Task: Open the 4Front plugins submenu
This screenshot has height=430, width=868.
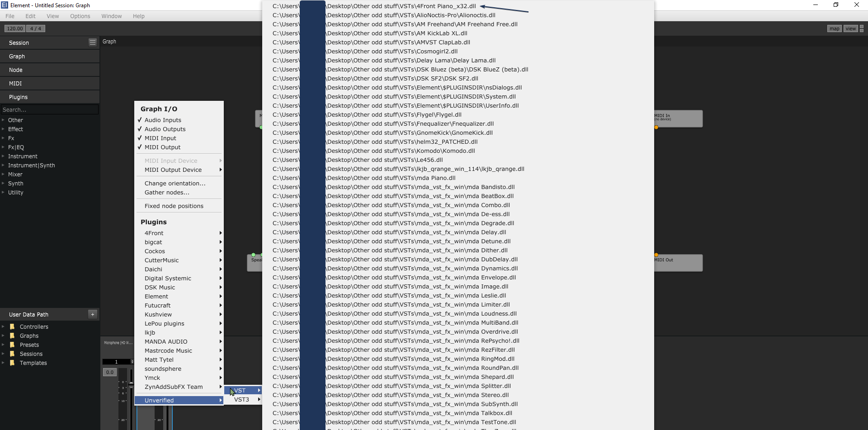Action: point(179,233)
